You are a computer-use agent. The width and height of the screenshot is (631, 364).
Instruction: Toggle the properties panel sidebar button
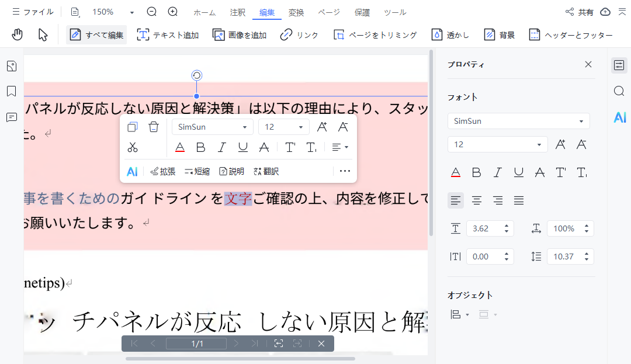click(619, 65)
